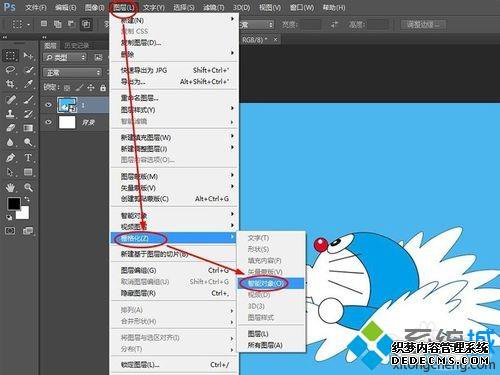
Task: Select the Eraser tool
Action: click(x=10, y=128)
